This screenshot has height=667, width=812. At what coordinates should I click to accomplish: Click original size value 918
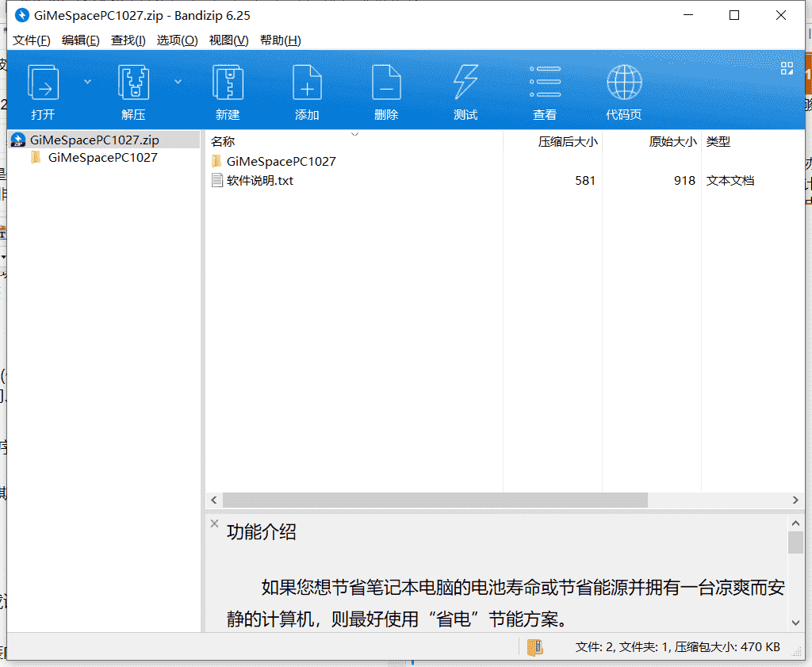pos(684,181)
